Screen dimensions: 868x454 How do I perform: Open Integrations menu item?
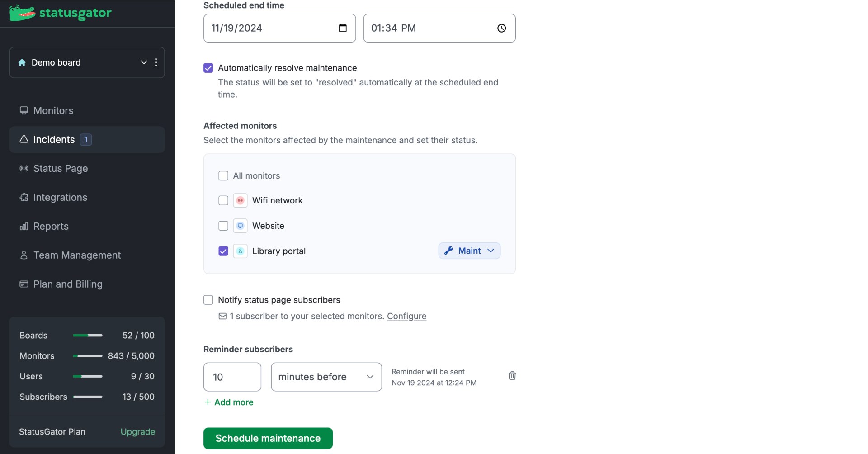point(87,197)
